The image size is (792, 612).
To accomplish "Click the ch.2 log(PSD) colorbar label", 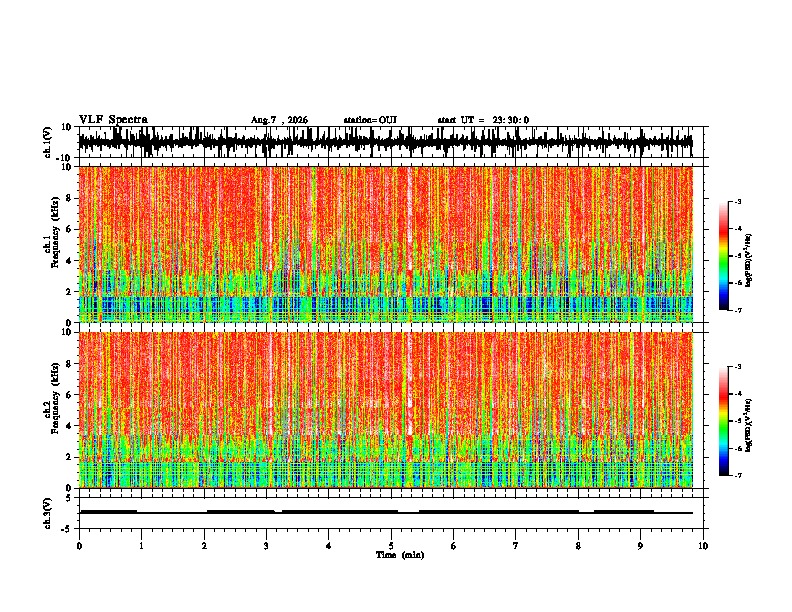I will tap(749, 425).
